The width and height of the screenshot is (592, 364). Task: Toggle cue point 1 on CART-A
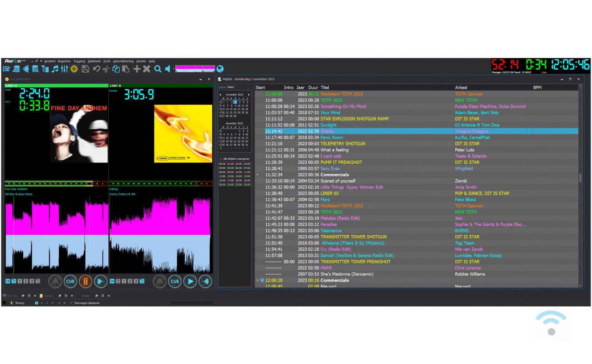[x=20, y=281]
